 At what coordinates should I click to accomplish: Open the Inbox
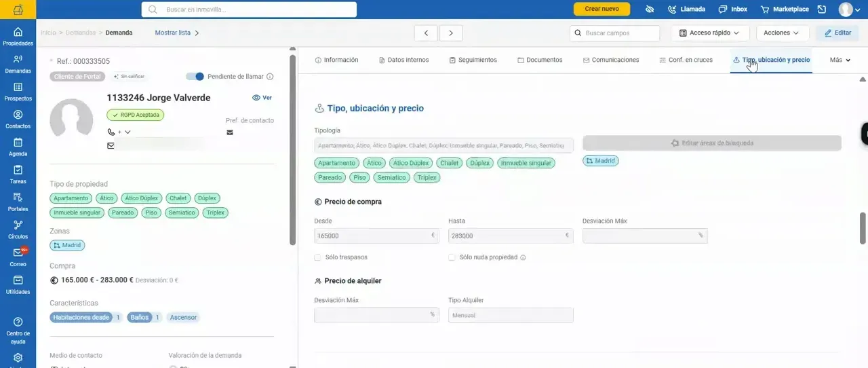[x=733, y=10]
